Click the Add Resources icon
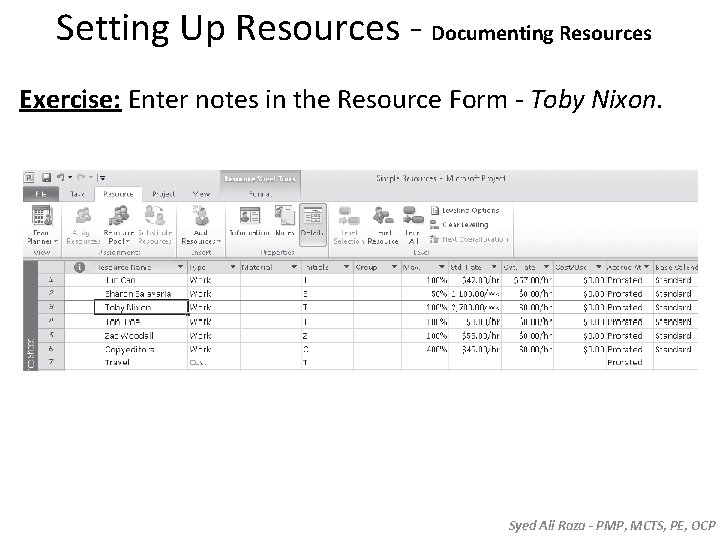Viewport: 720px width, 540px height. (x=201, y=215)
